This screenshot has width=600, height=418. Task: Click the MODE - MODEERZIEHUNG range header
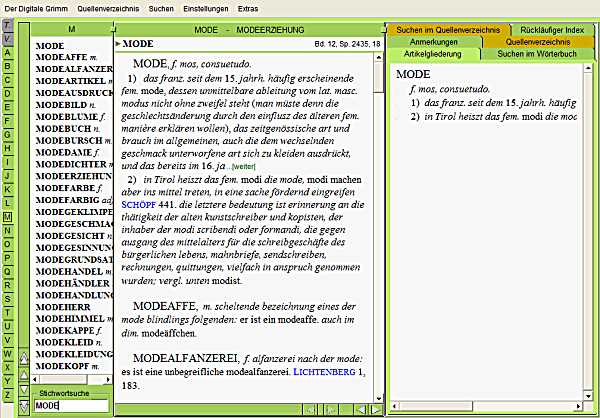(249, 30)
